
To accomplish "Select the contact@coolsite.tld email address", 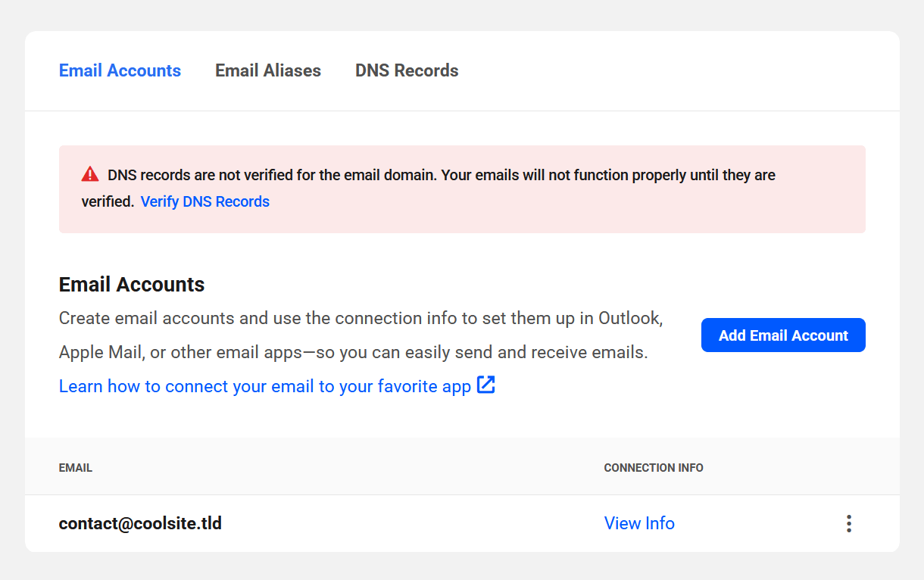I will click(140, 523).
